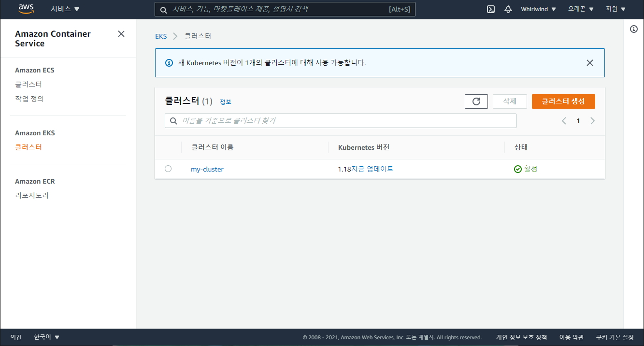The image size is (644, 346).
Task: Focus the top service search field
Action: [285, 9]
